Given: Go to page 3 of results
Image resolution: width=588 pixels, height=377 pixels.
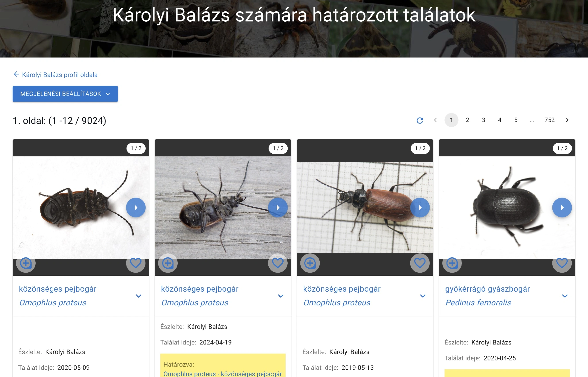Looking at the screenshot, I should click(x=483, y=120).
